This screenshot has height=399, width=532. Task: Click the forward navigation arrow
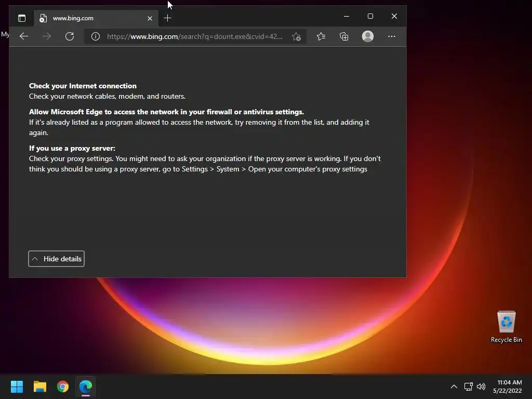pyautogui.click(x=47, y=36)
